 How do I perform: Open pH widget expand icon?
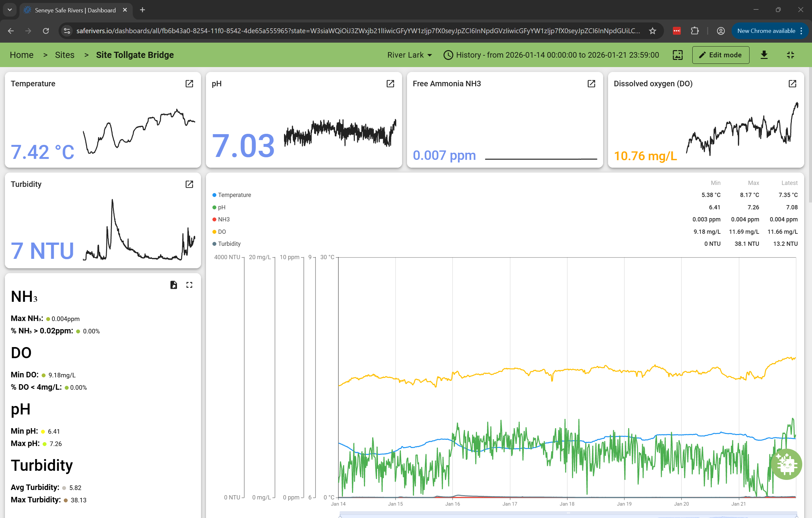coord(390,84)
